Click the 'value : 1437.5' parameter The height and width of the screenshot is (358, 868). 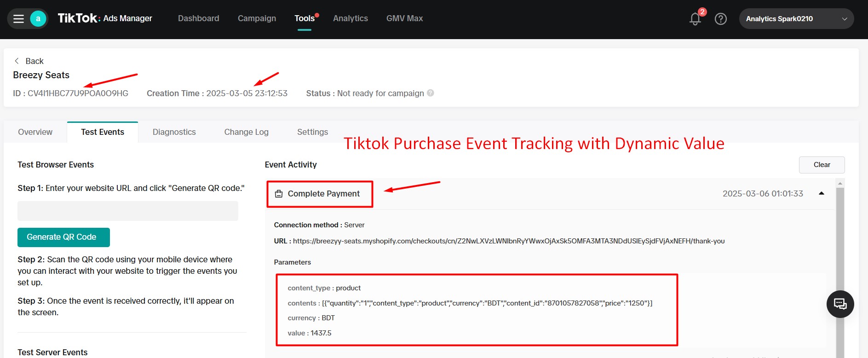coord(310,333)
